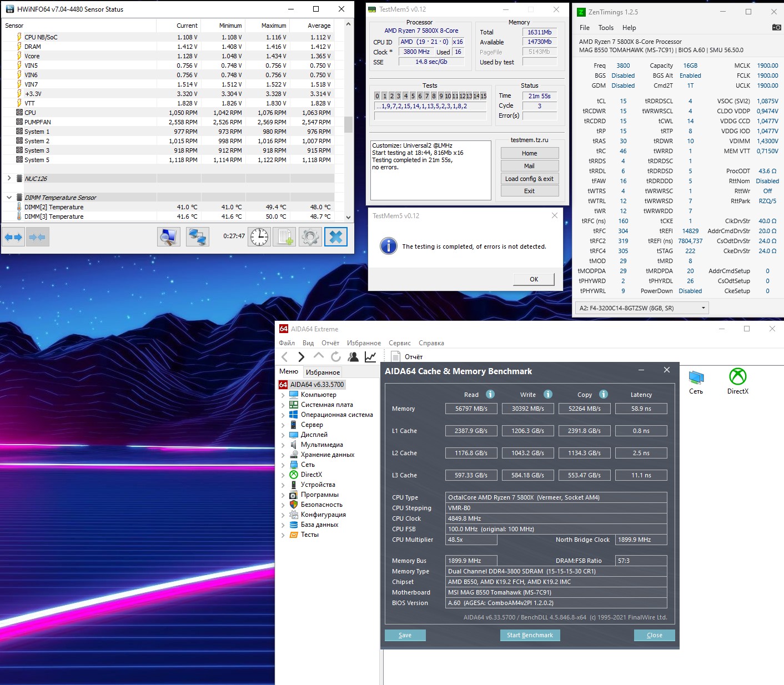The height and width of the screenshot is (685, 784).
Task: Click the Отчёт report toolbar button
Action: tap(408, 357)
